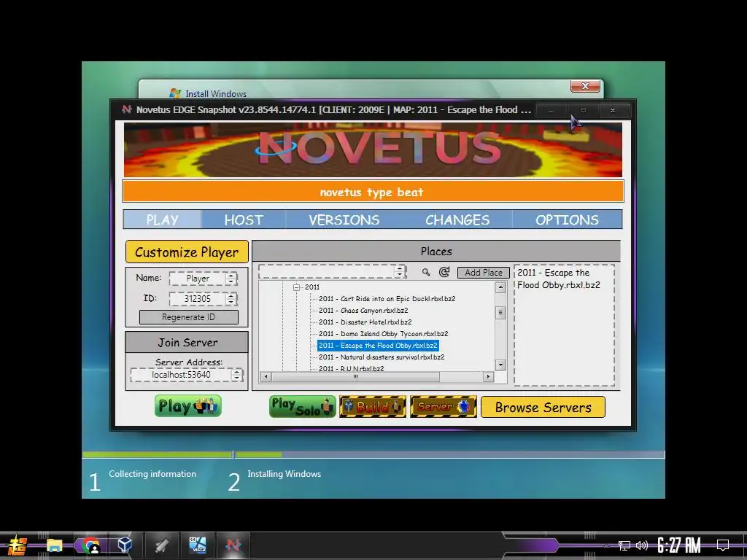Click the Server Address field stepper
Screen dimensions: 747x560
(236, 375)
